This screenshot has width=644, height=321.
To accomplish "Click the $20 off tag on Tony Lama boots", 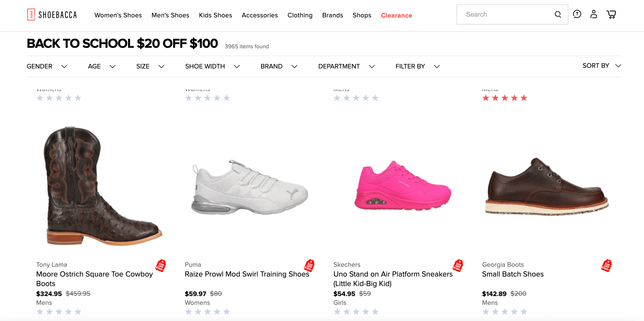I will point(161,265).
